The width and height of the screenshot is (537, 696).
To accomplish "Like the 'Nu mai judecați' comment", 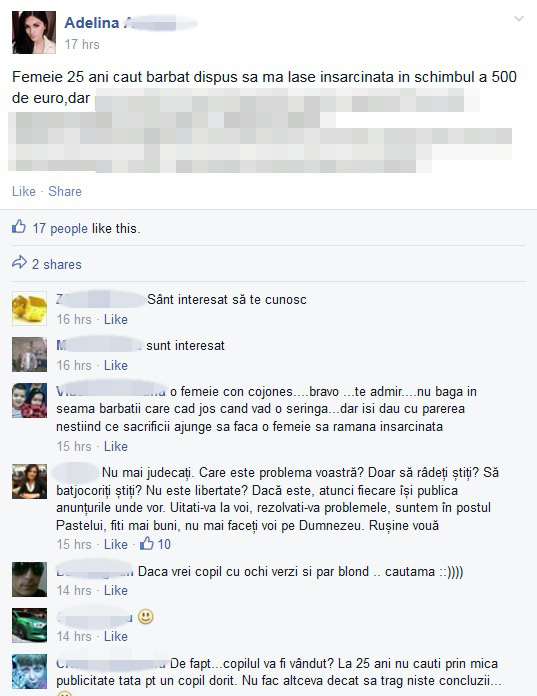I will click(x=116, y=544).
